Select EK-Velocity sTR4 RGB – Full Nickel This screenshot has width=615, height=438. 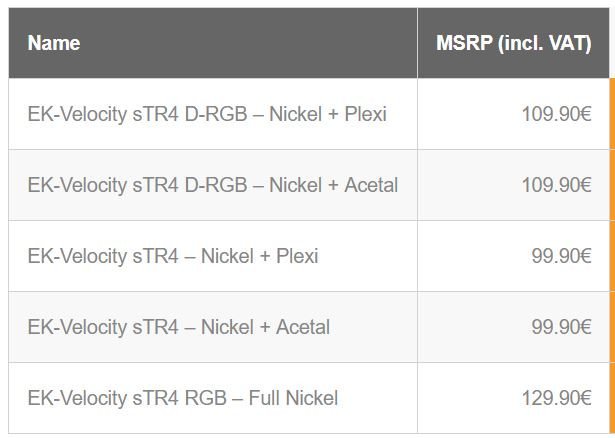click(183, 398)
